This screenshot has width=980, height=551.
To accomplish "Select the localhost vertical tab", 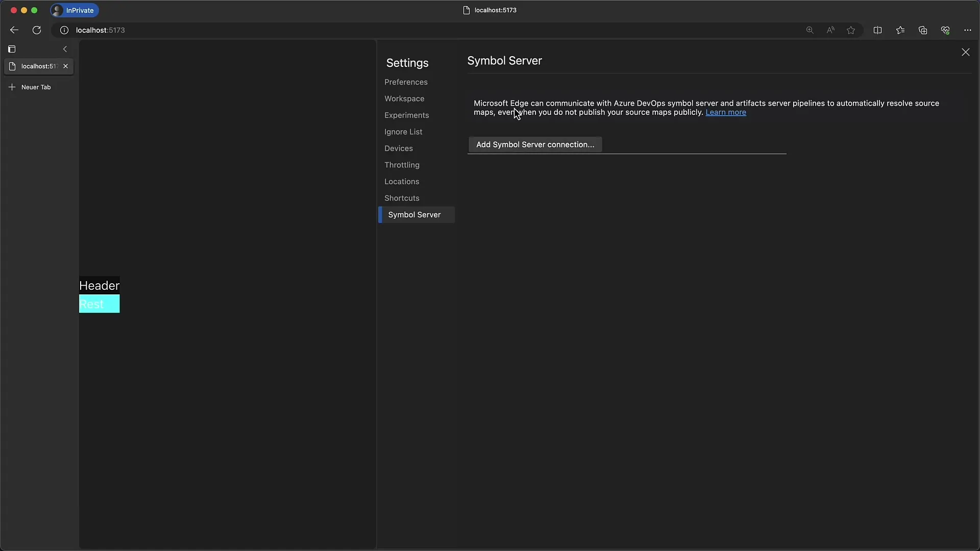I will [x=39, y=66].
